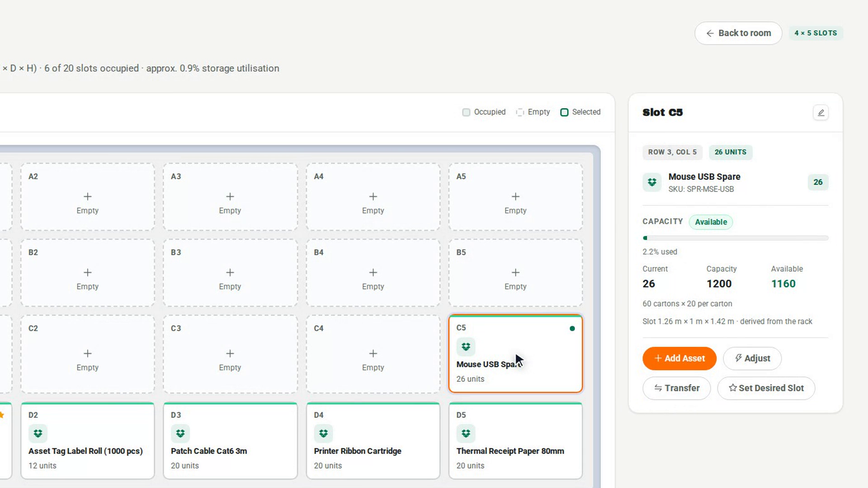
Task: Open the Adjust quantity action
Action: (752, 358)
